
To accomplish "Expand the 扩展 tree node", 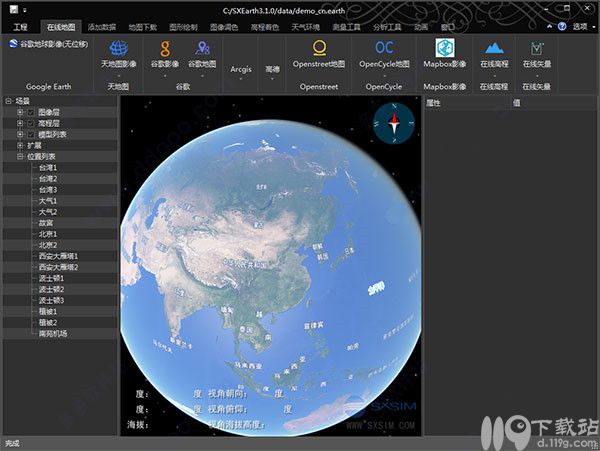I will point(20,146).
